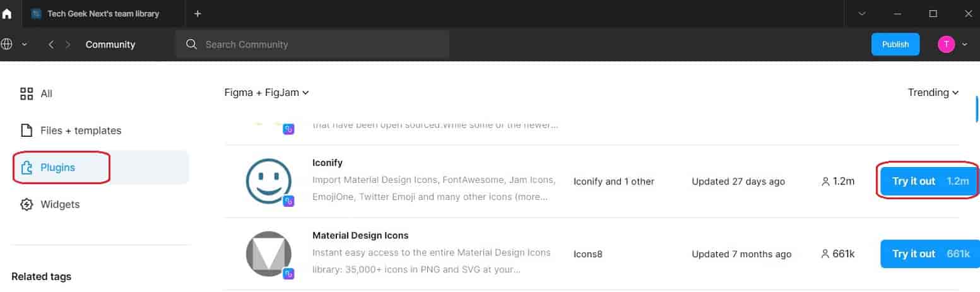The height and width of the screenshot is (292, 980).
Task: Go back with the left arrow
Action: 51,44
